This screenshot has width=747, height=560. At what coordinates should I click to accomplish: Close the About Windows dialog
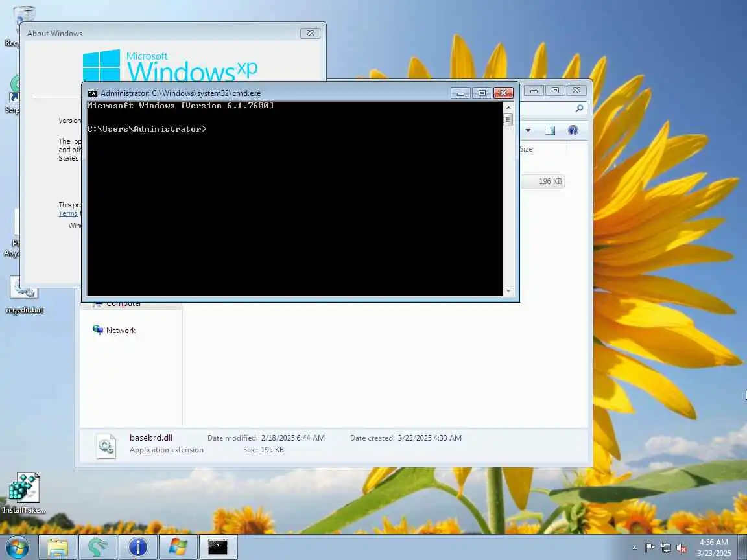pyautogui.click(x=310, y=33)
